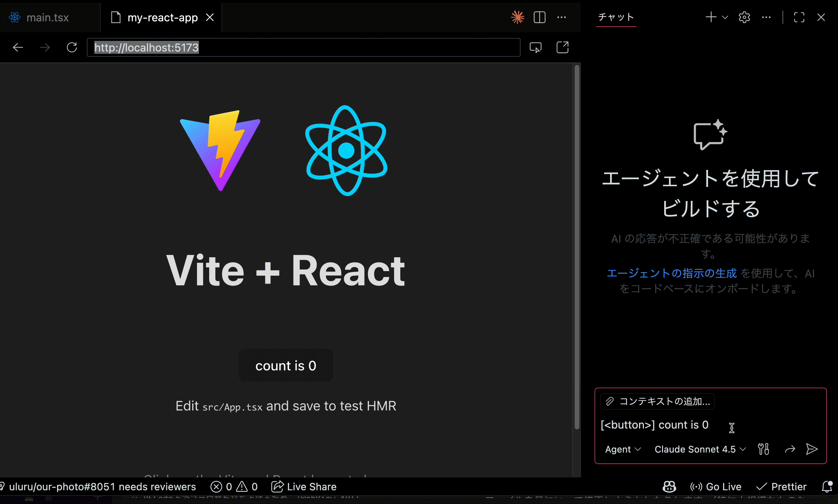838x504 pixels.
Task: Click the count is 0 button
Action: coord(286,365)
